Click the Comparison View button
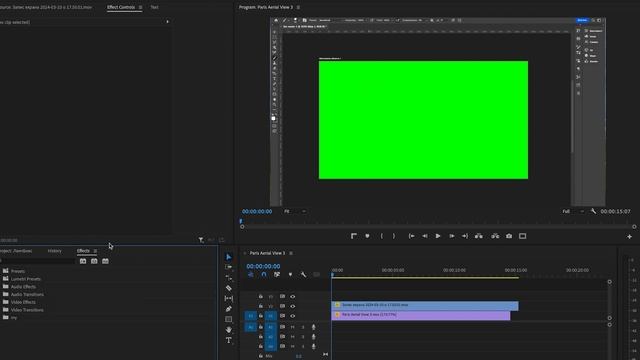 tap(522, 236)
